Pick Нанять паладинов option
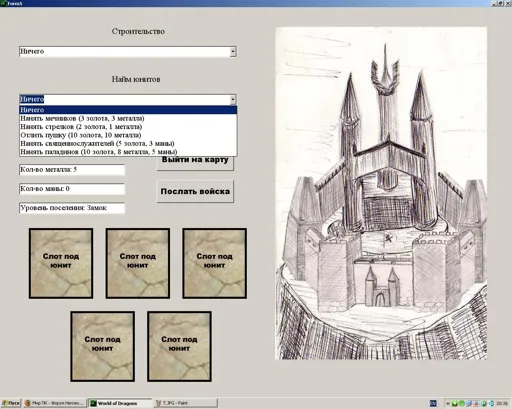Viewport: 512px width, 409px height. [128, 152]
